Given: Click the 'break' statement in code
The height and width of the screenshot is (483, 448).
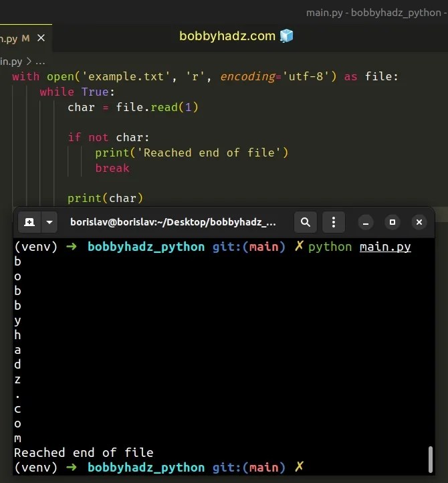Looking at the screenshot, I should point(112,168).
